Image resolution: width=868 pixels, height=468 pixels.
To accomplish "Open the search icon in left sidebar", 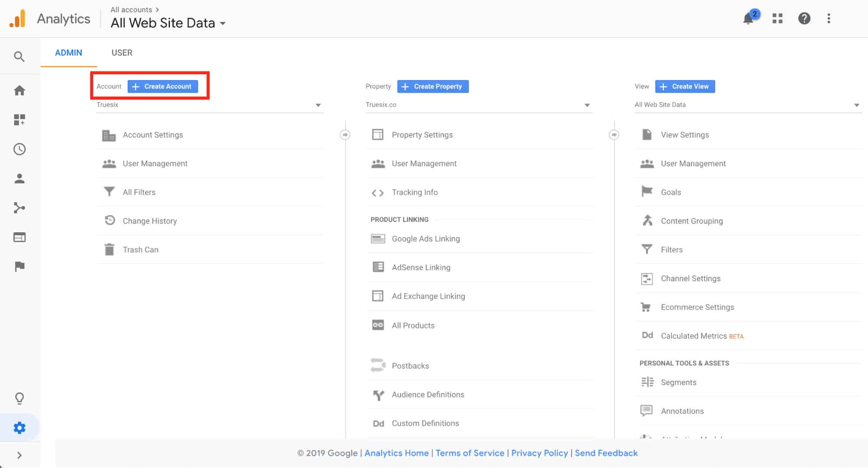I will click(x=19, y=56).
